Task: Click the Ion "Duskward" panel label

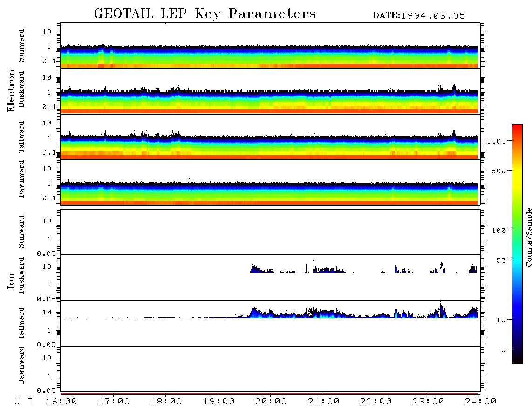Action: (21, 275)
